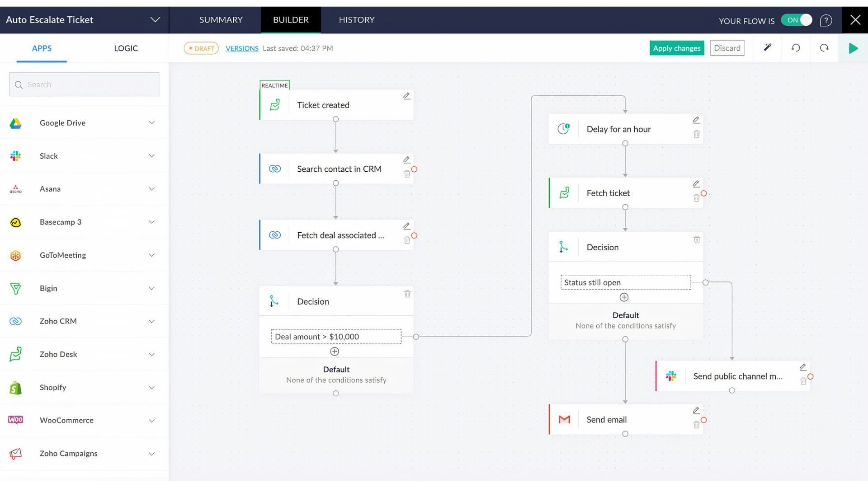This screenshot has width=868, height=488.
Task: Edit the Ticket created trigger
Action: coord(406,96)
